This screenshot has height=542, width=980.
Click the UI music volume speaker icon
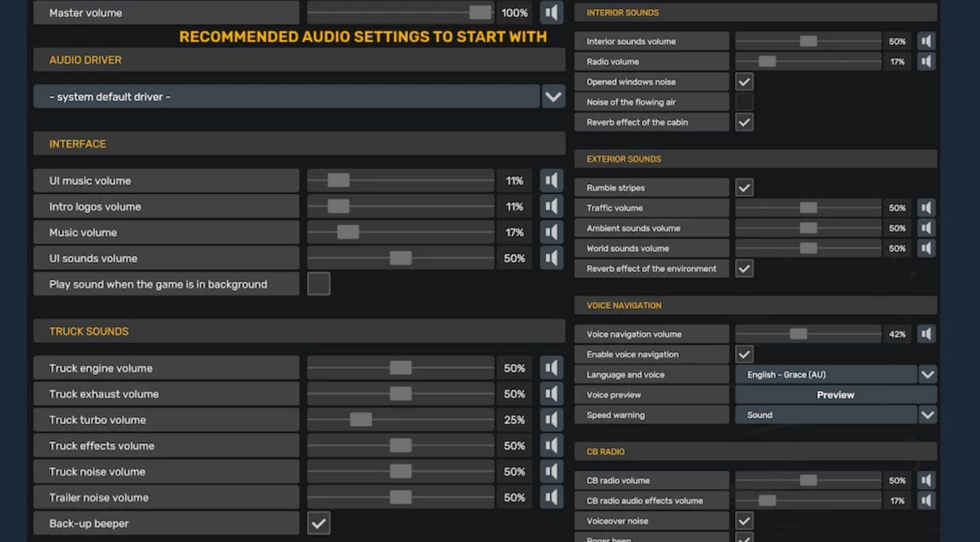(x=551, y=181)
